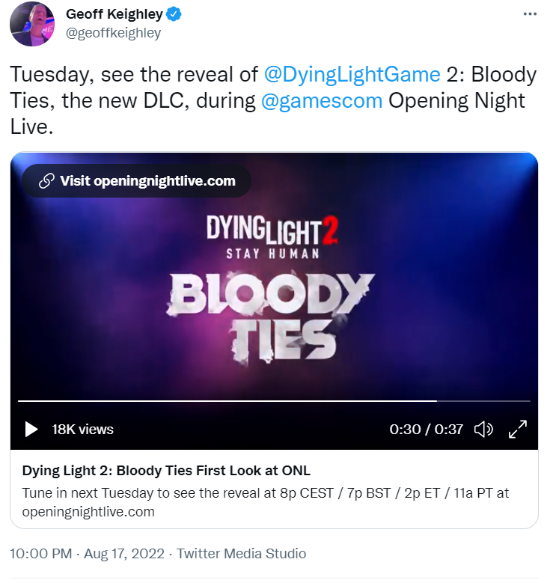Open the @gamescom mention link

point(322,100)
